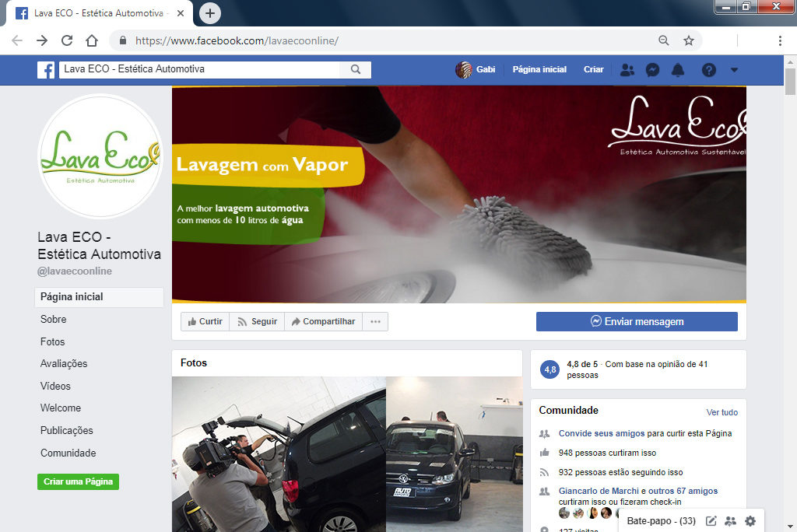
Task: Click "4,8 de 5" rating text
Action: (582, 364)
